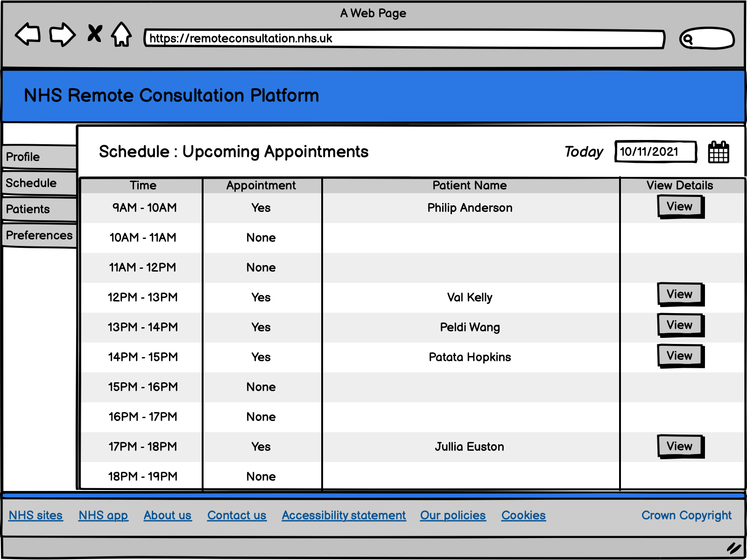
Task: View details for Peldi Wang
Action: click(681, 325)
